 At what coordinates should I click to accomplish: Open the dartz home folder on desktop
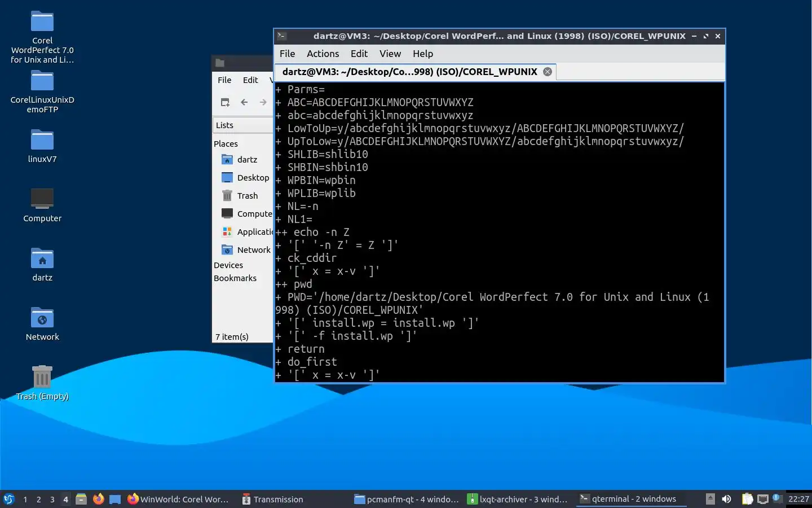coord(42,264)
